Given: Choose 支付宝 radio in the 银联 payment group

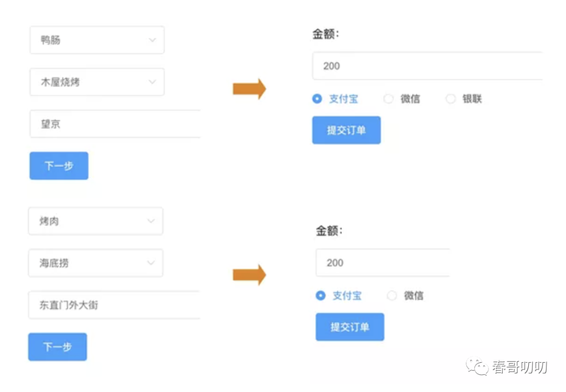Looking at the screenshot, I should [x=317, y=99].
